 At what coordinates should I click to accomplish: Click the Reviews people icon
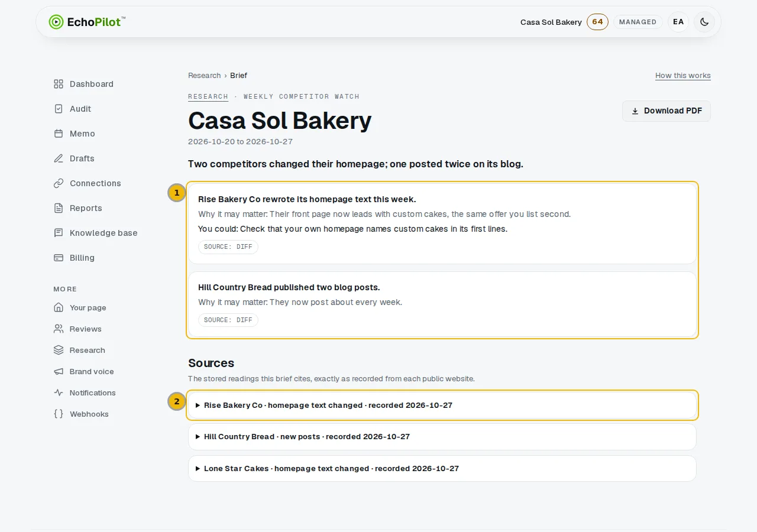59,329
